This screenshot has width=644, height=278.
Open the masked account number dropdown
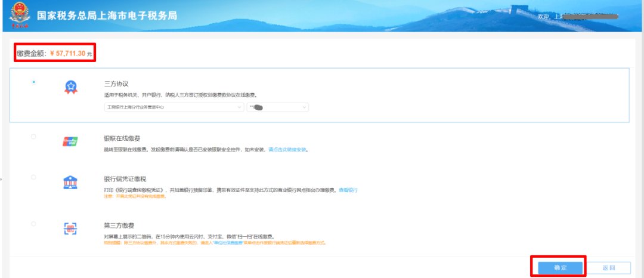point(278,107)
